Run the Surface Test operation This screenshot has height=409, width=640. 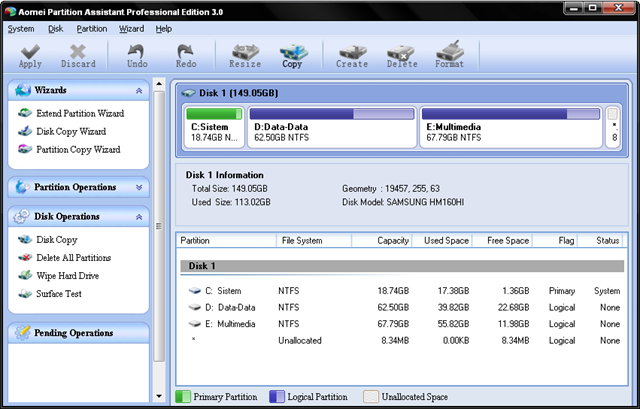coord(59,293)
